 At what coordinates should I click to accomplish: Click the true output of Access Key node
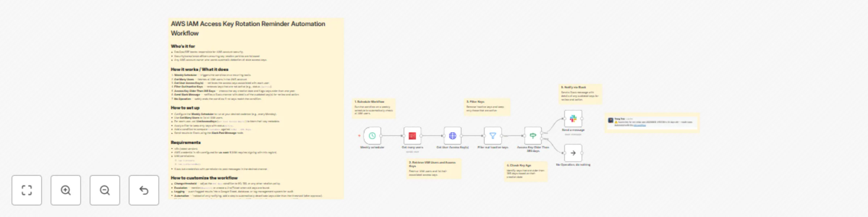(542, 133)
